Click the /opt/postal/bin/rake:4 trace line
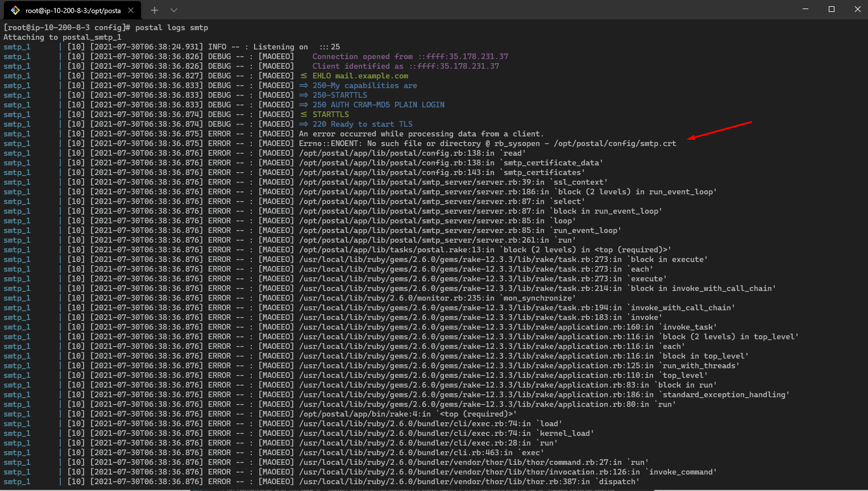Viewport: 868px width, 491px height. click(x=408, y=414)
